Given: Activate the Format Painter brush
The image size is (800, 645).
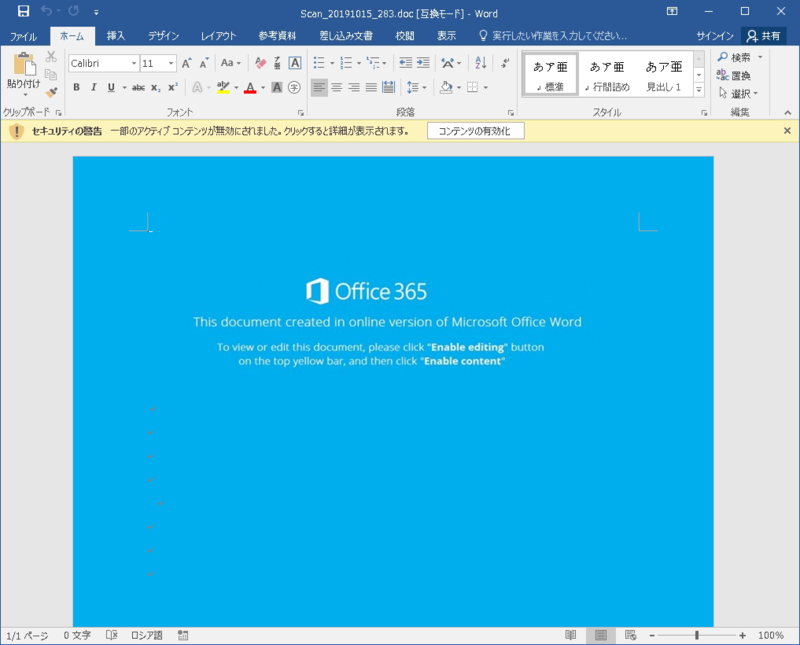Looking at the screenshot, I should pyautogui.click(x=51, y=92).
